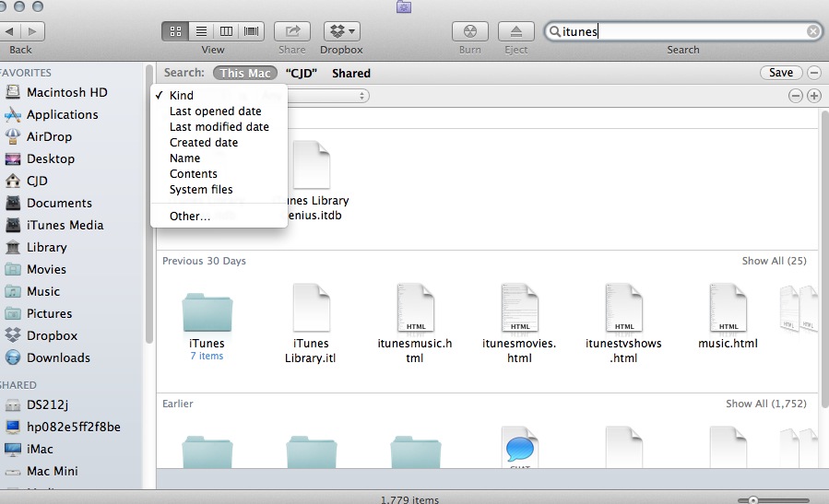Viewport: 829px width, 504px height.
Task: Switch to list view
Action: 201,31
